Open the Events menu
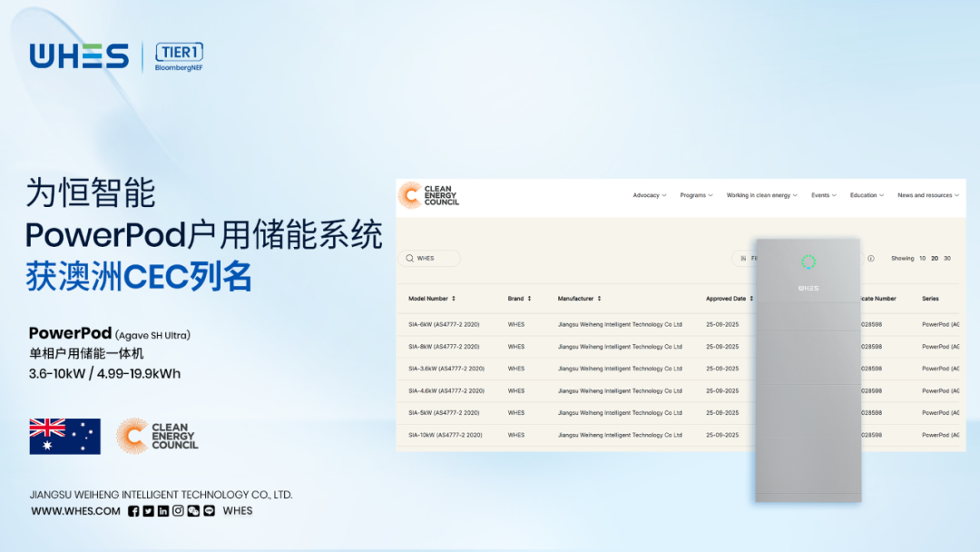 coord(824,195)
